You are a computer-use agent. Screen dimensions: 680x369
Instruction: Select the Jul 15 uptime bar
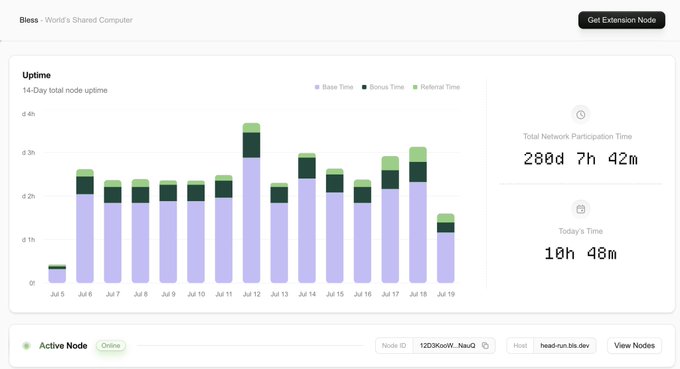(x=335, y=225)
